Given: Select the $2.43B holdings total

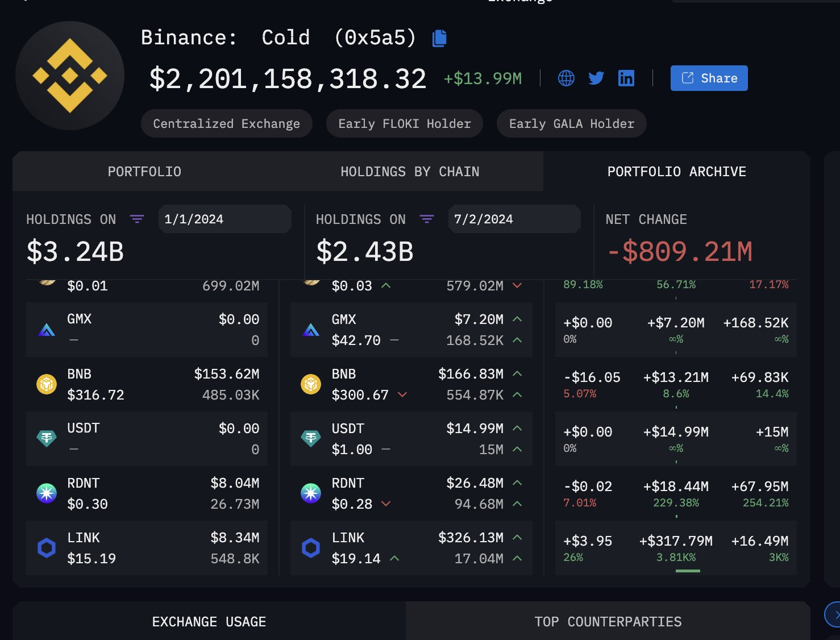Looking at the screenshot, I should pos(365,251).
